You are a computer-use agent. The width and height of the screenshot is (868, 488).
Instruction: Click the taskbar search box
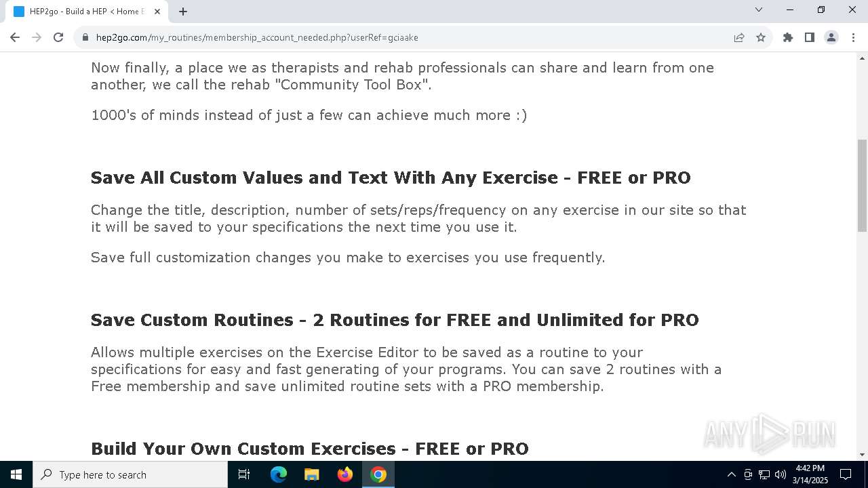pyautogui.click(x=130, y=474)
